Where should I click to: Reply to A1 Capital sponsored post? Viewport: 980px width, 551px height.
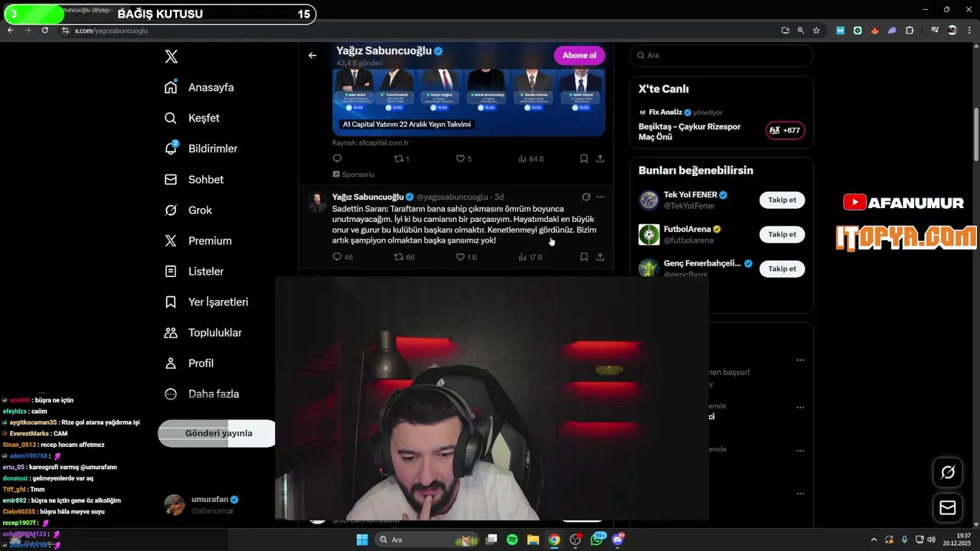click(337, 158)
